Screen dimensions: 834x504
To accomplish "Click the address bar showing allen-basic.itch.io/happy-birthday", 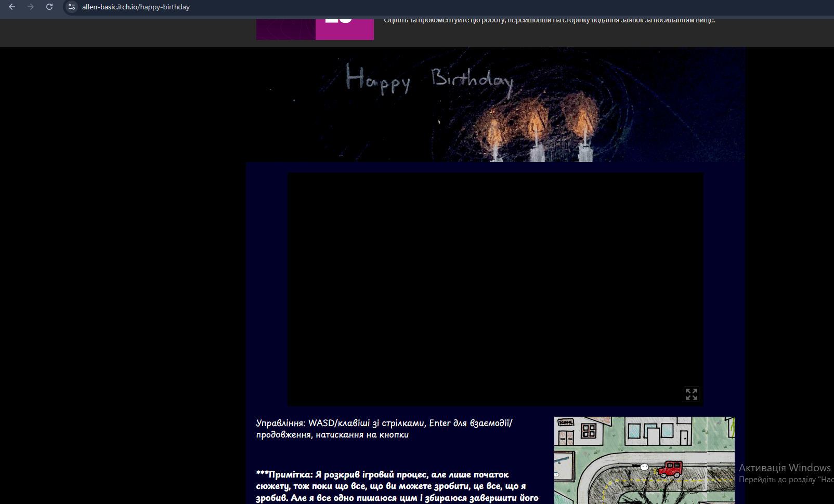I will coord(447,7).
